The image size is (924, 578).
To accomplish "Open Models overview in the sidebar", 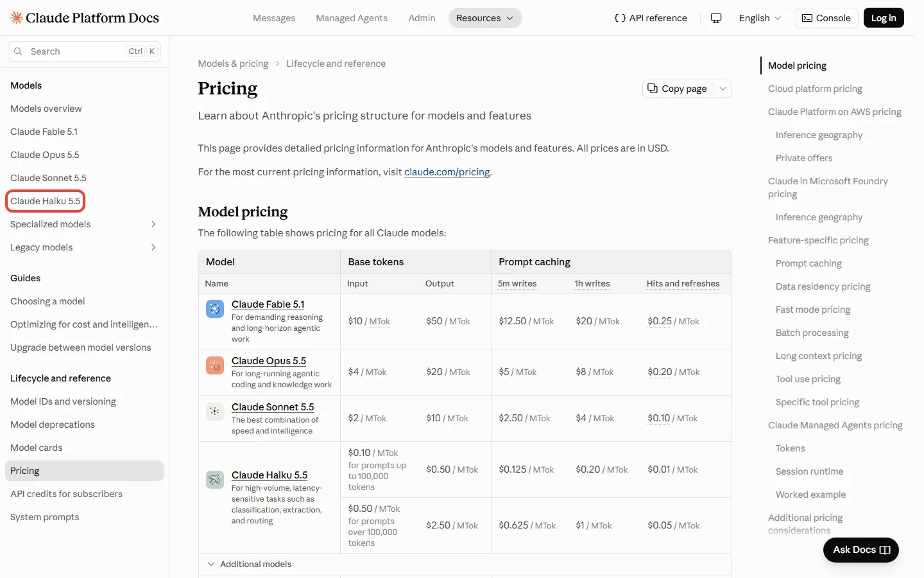I will [x=46, y=109].
